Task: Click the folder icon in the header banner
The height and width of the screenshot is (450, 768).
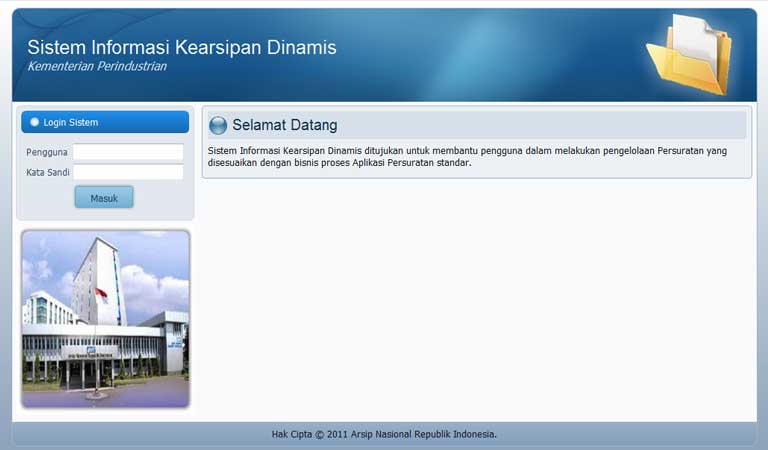Action: (x=690, y=54)
